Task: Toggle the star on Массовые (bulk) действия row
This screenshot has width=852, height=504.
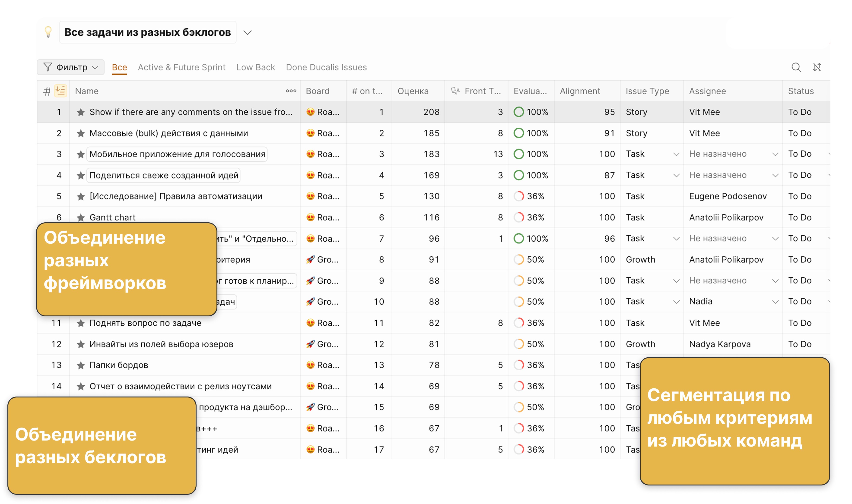Action: coord(81,133)
